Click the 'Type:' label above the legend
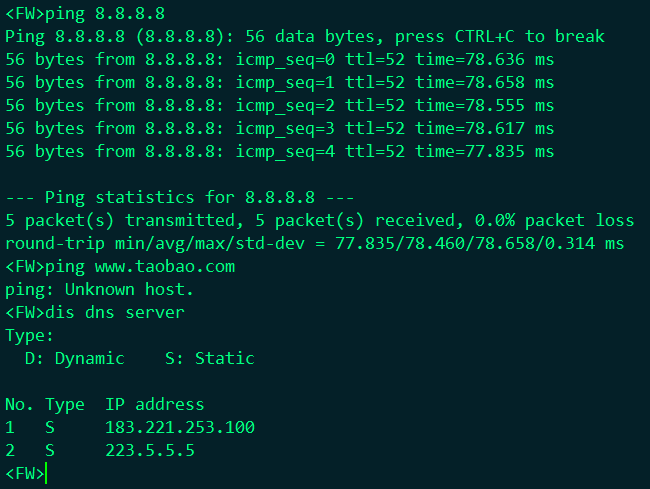 tap(29, 336)
